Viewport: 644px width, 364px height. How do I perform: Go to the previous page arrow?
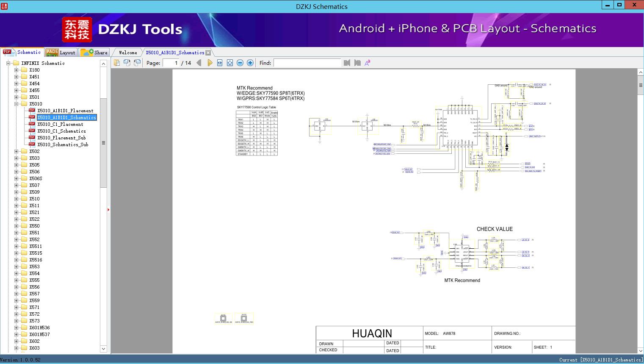click(199, 63)
